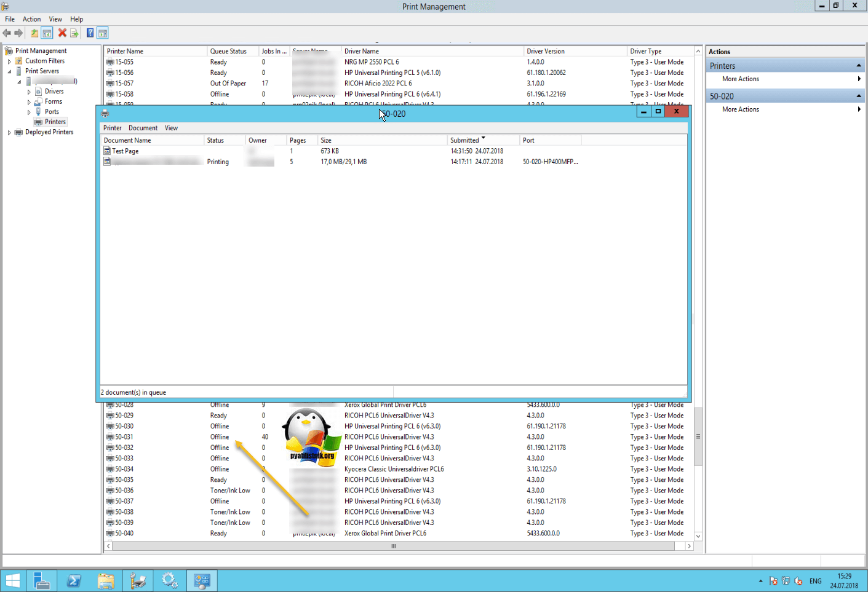868x592 pixels.
Task: Toggle Show/Hide Action Pane toolbar button
Action: click(103, 33)
